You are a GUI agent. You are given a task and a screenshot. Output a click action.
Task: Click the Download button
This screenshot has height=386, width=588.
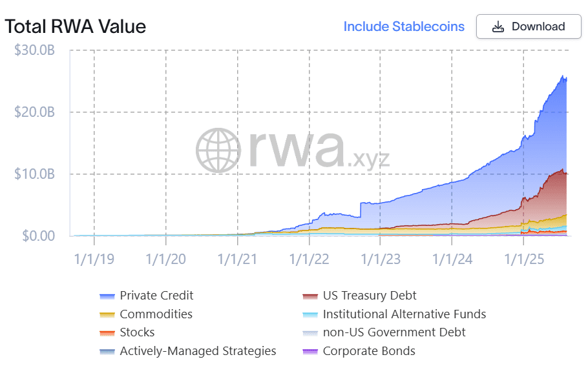tap(528, 26)
